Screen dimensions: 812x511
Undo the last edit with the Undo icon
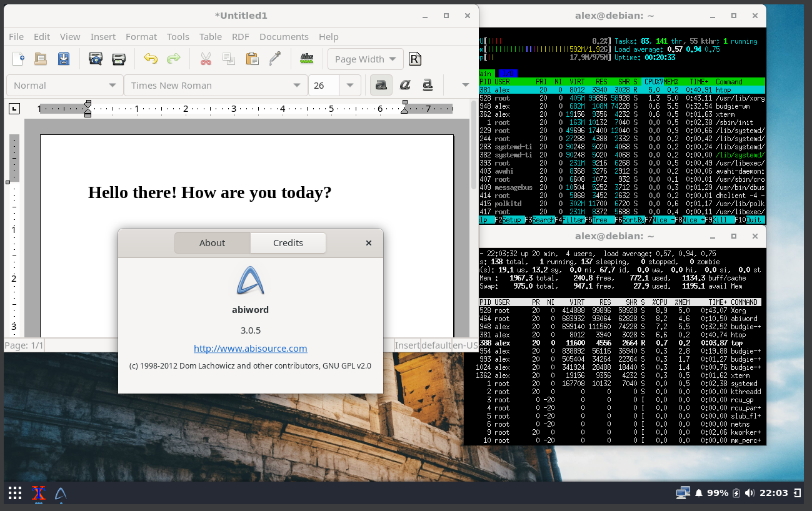pos(150,59)
